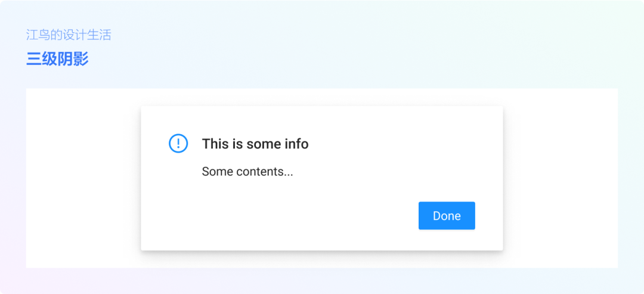Click the last character '活' in header caption
The width and height of the screenshot is (644, 294).
106,35
